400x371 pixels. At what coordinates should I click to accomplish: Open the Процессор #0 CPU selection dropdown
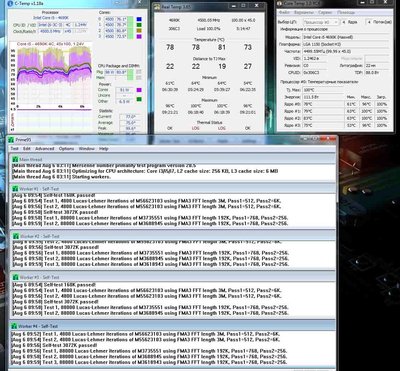321,22
